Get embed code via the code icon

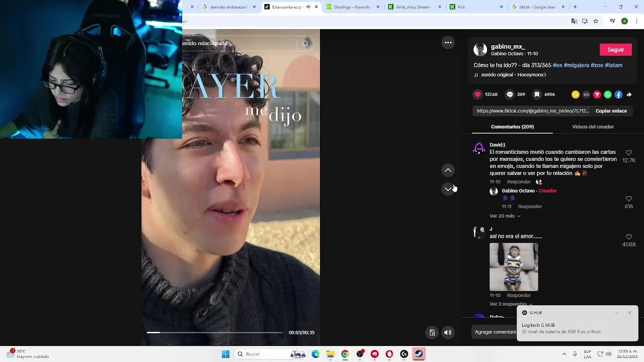586,95
